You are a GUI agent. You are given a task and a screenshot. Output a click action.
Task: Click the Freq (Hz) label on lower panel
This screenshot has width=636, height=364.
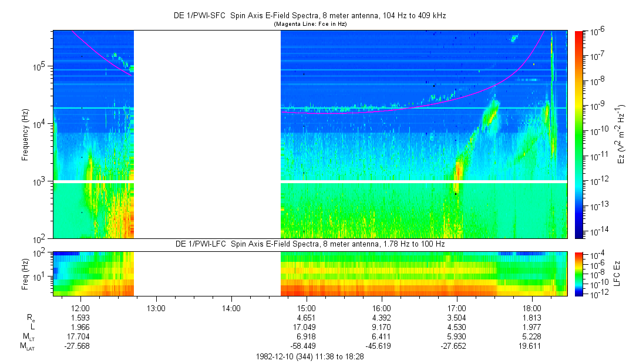pos(25,274)
